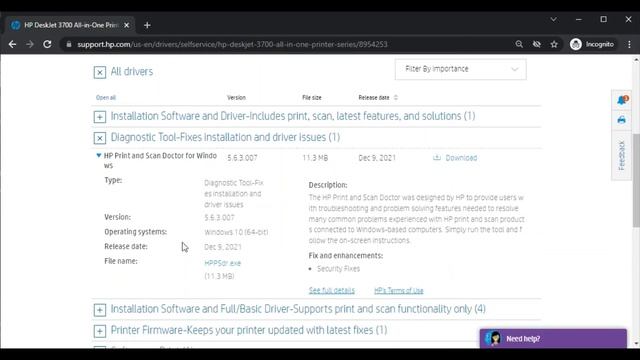Screen dimensions: 640x360
Task: Click the page vertical scrollbar thumb
Action: 636,180
